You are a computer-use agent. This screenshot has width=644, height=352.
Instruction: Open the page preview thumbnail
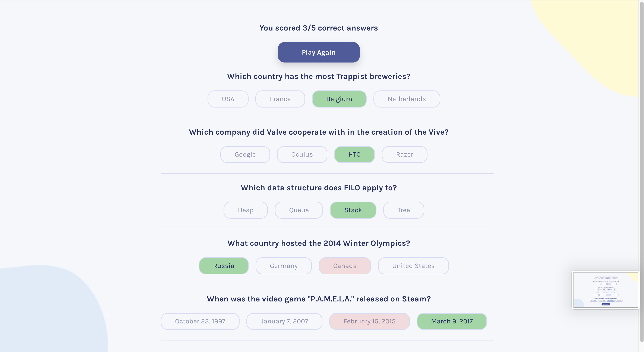tap(605, 290)
